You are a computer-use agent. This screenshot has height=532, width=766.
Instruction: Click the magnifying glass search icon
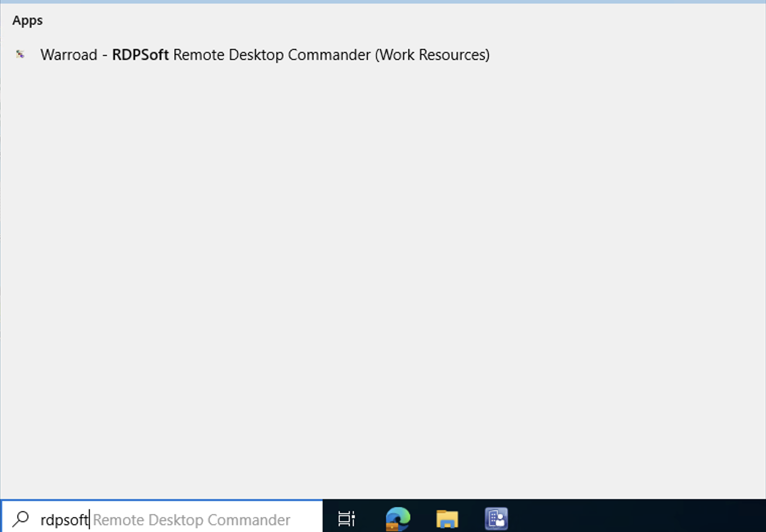click(x=21, y=519)
